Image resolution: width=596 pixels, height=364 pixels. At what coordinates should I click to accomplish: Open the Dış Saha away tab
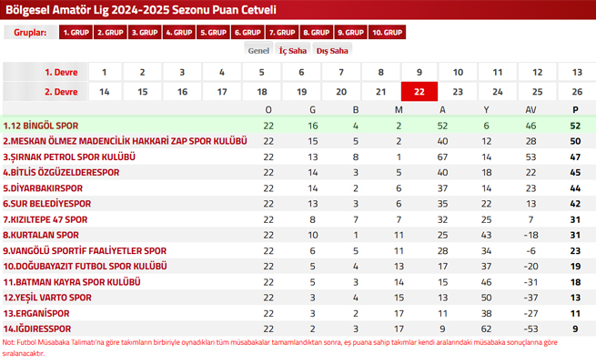332,50
